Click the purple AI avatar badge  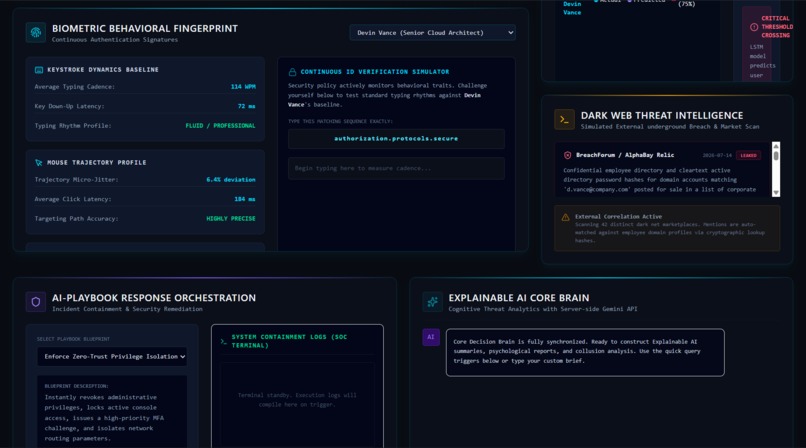431,337
